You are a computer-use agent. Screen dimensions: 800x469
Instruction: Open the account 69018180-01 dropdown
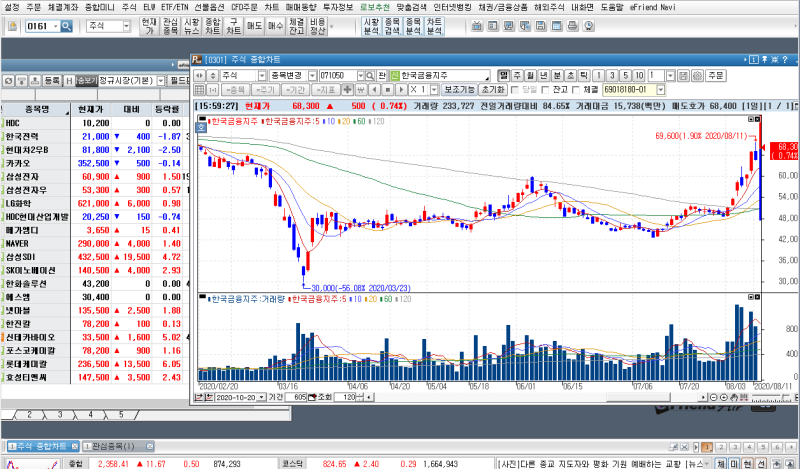click(x=661, y=90)
